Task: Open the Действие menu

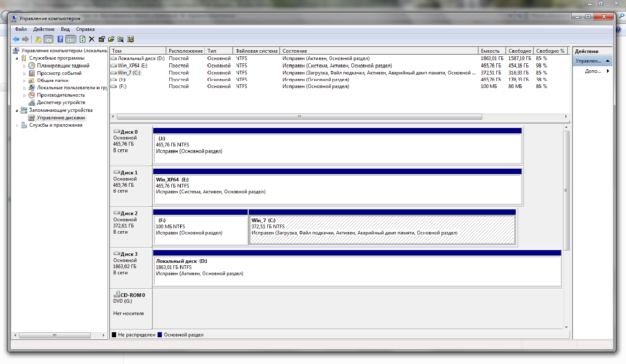Action: [44, 29]
